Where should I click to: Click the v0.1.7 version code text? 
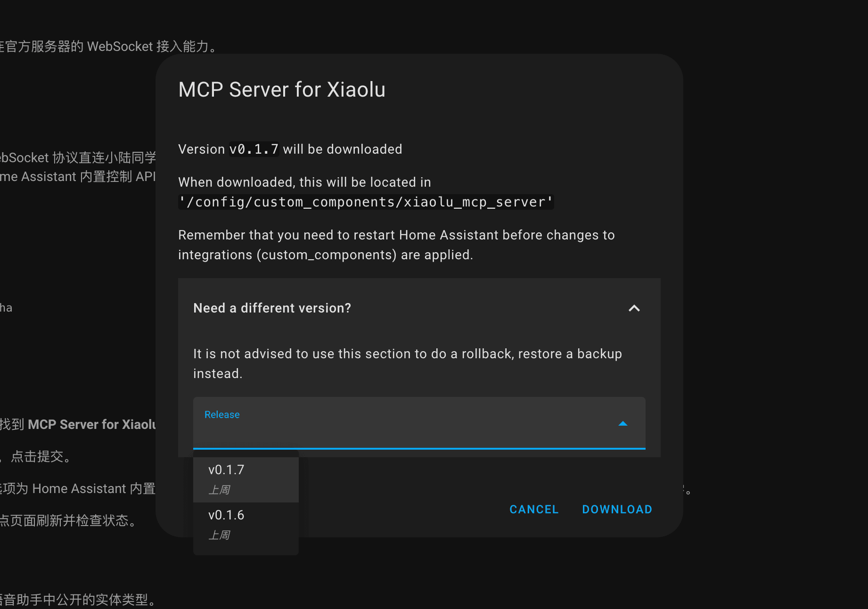point(254,149)
